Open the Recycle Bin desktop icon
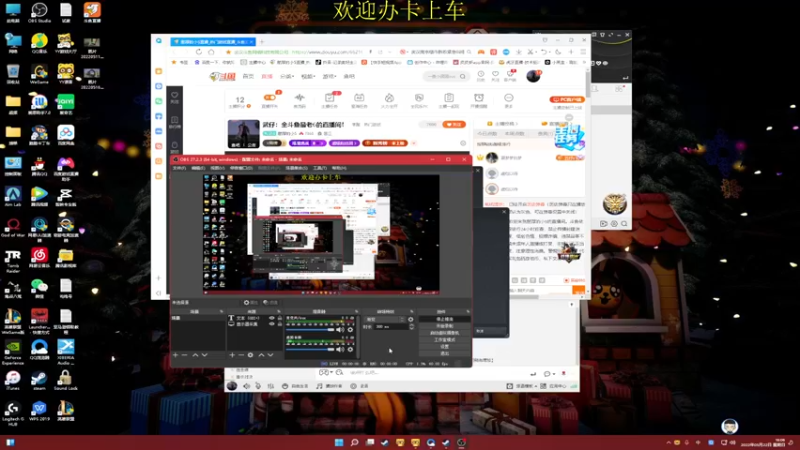 tap(13, 74)
